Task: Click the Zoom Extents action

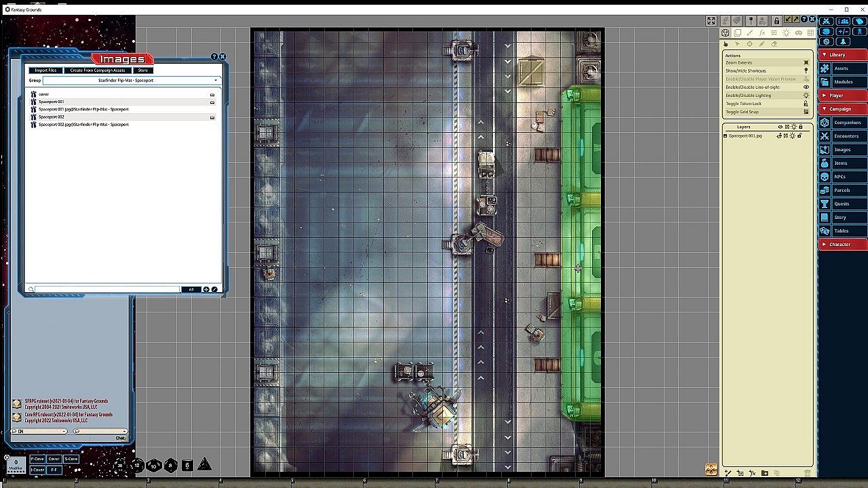Action: 766,62
